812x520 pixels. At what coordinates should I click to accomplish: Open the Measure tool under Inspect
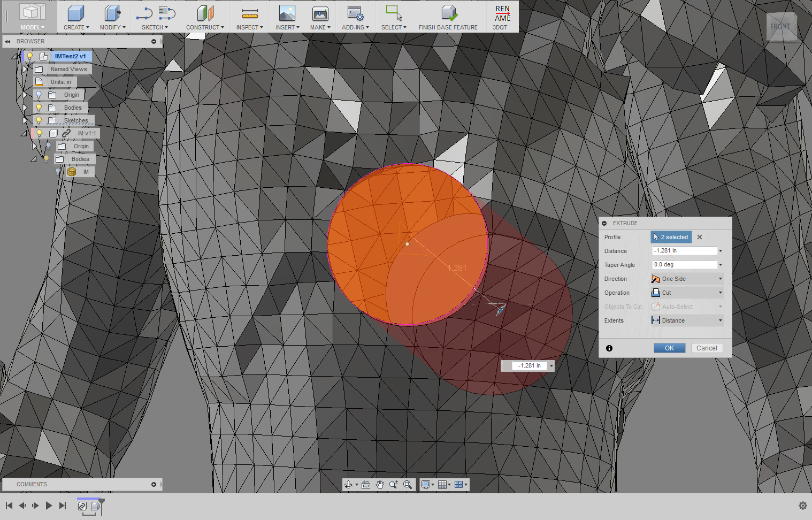click(249, 16)
